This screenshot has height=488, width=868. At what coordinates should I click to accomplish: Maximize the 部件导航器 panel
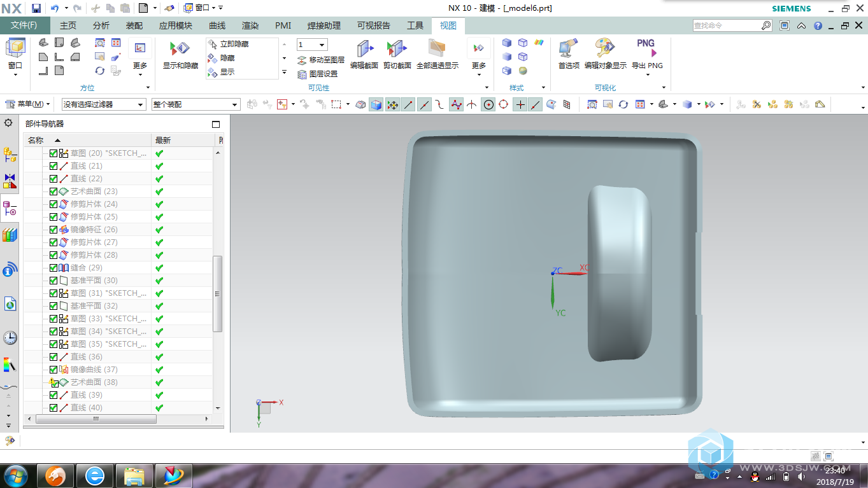216,124
